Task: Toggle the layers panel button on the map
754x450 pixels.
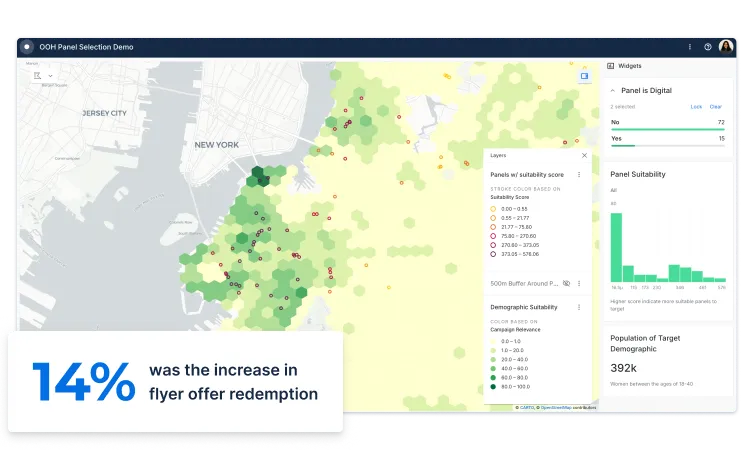Action: [x=585, y=75]
